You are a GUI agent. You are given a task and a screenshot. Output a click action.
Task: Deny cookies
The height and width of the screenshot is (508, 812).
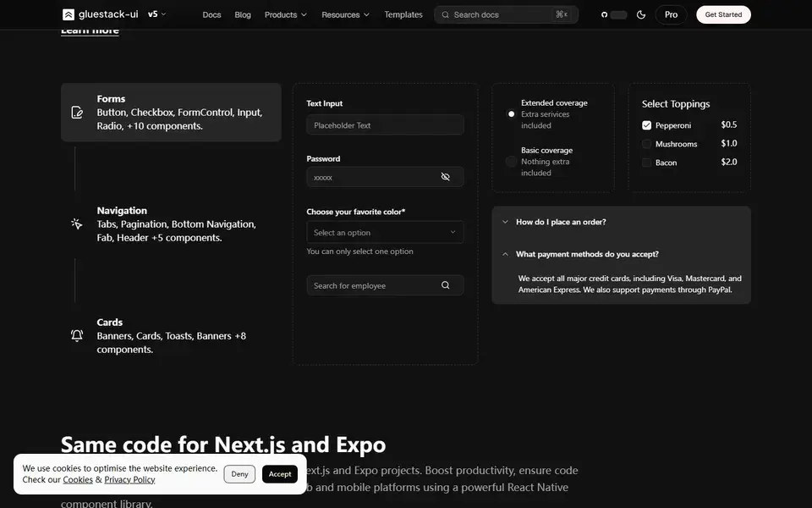tap(239, 474)
